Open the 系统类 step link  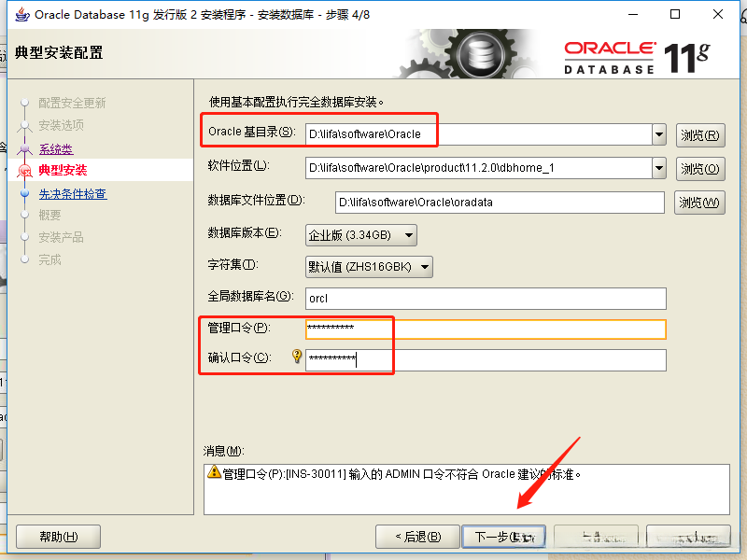[x=56, y=149]
